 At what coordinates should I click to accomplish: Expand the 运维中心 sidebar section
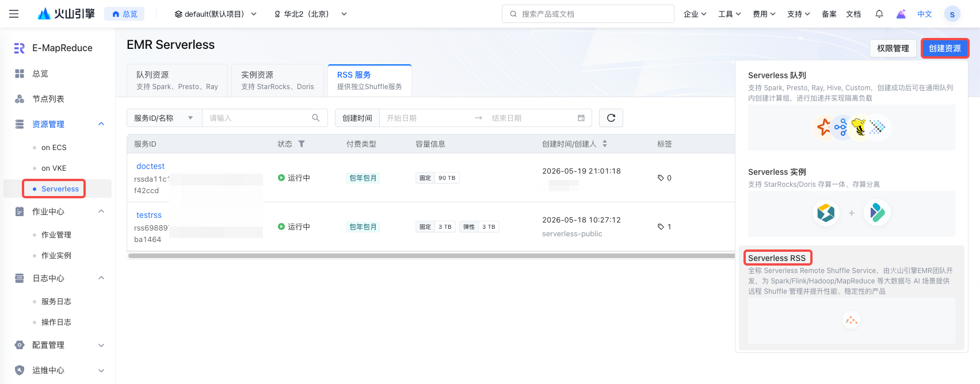point(101,370)
